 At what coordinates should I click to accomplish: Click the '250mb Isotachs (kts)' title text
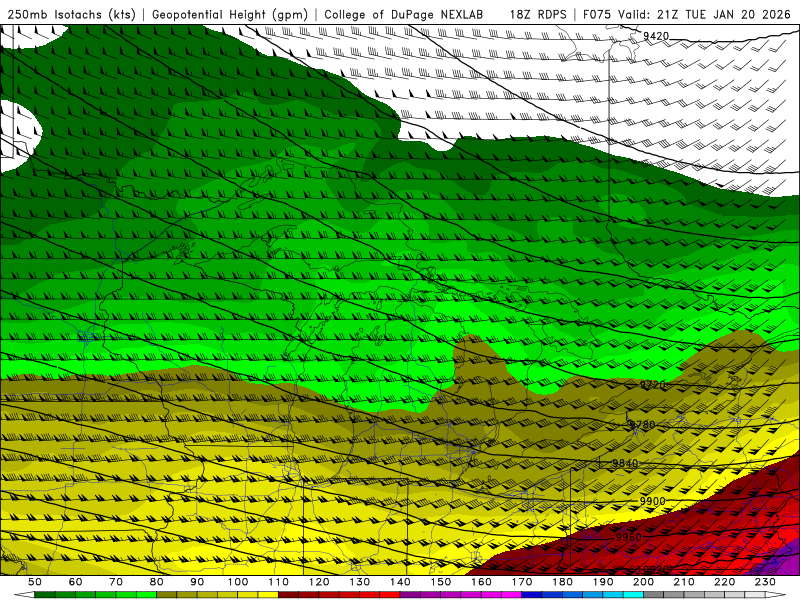(x=71, y=14)
